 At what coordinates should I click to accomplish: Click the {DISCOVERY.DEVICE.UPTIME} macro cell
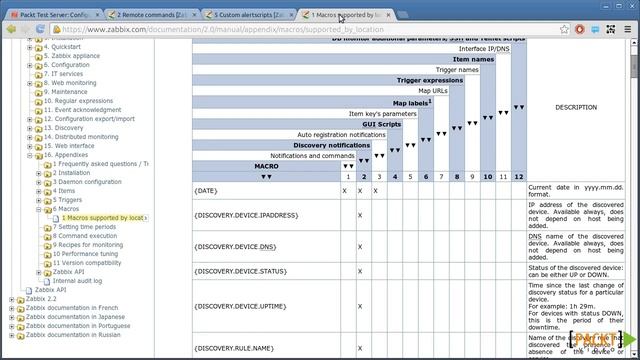click(267, 306)
